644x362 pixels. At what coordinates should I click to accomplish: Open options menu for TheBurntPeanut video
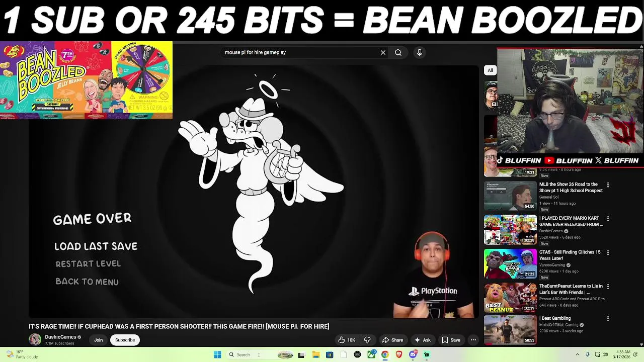coord(608,287)
